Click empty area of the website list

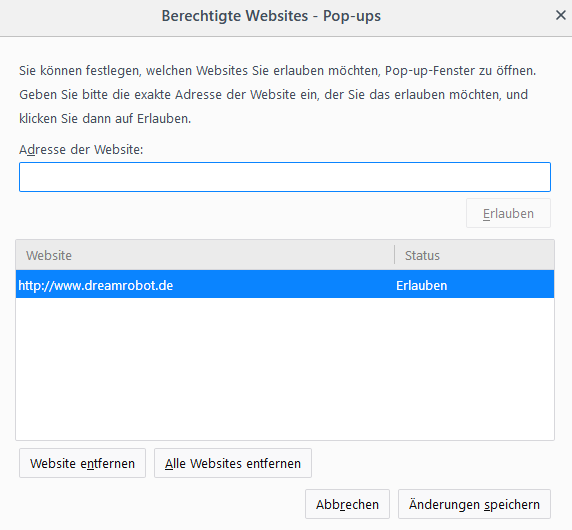click(x=285, y=368)
